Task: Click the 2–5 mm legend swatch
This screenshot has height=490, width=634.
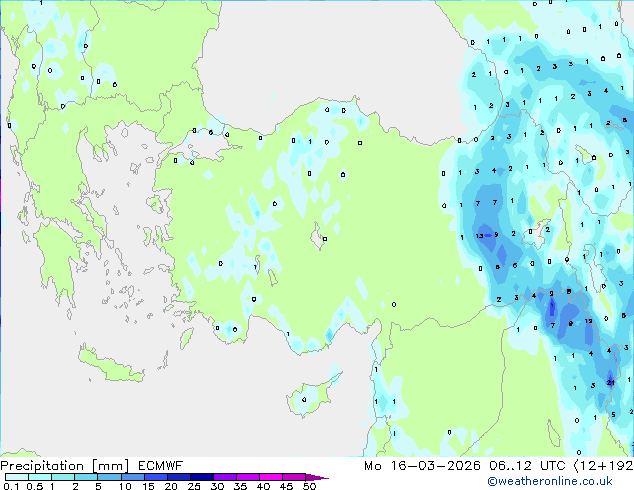Action: [86, 477]
